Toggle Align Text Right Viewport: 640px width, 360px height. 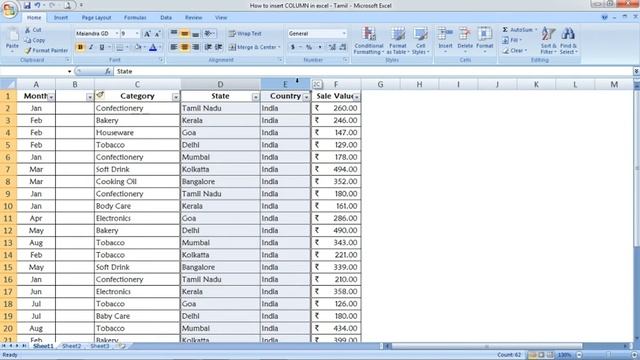point(196,47)
